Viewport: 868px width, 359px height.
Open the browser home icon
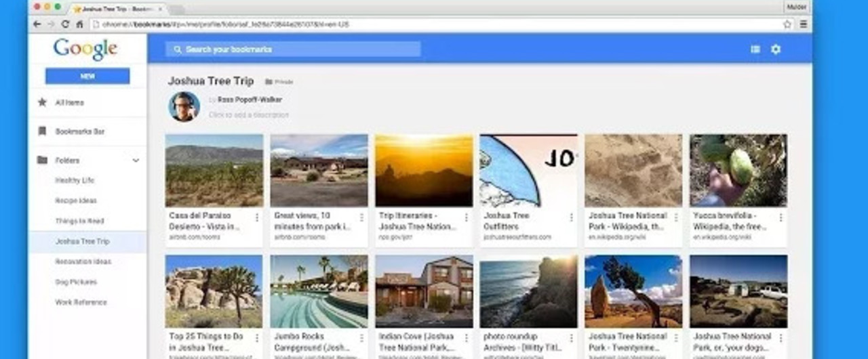point(79,24)
